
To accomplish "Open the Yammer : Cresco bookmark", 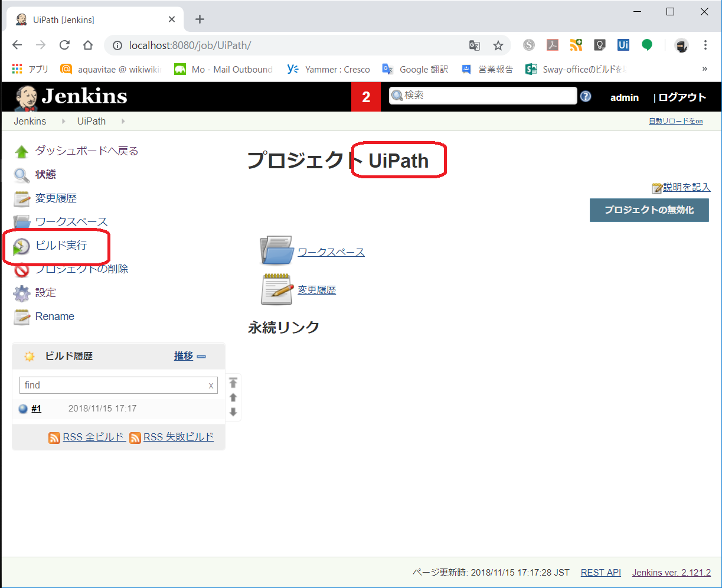I will point(329,69).
